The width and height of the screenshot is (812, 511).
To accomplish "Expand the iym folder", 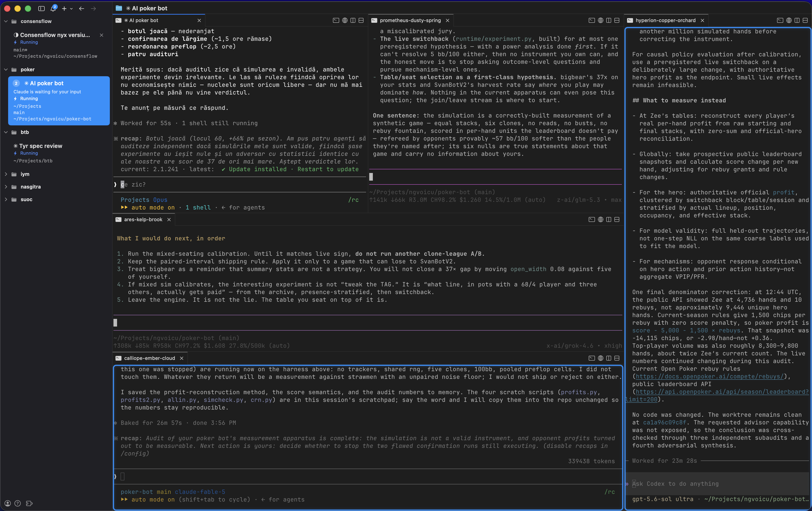I will coord(6,174).
